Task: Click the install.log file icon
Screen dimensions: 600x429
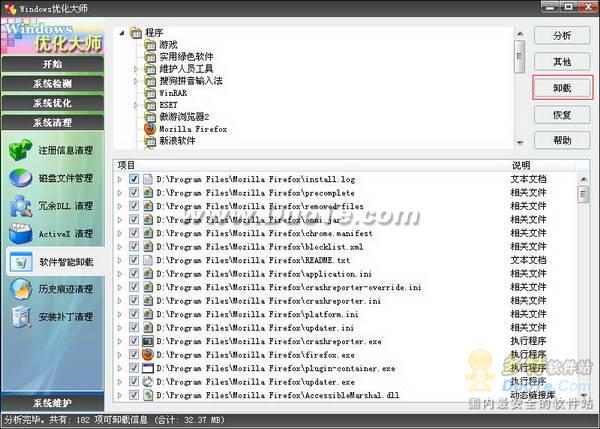Action: tap(148, 179)
